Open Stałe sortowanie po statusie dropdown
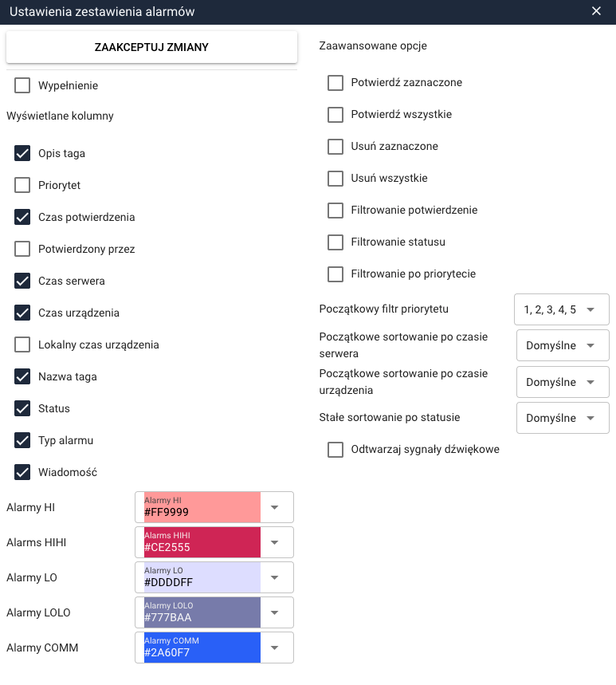The width and height of the screenshot is (616, 685). [563, 418]
